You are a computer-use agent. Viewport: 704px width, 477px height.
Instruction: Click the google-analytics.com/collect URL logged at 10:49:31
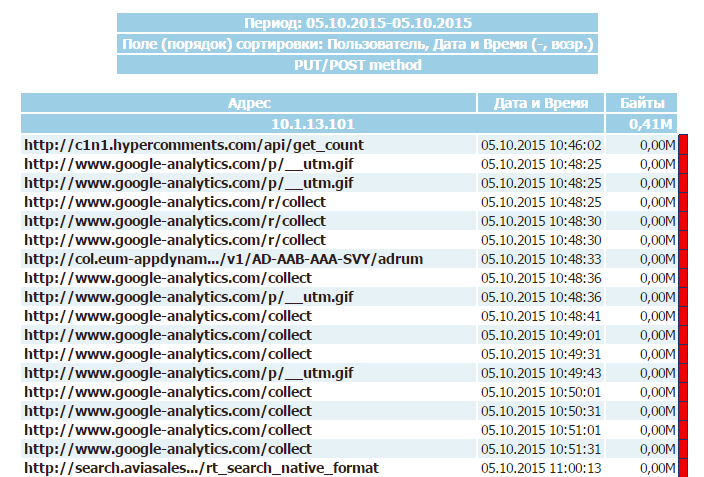pos(168,354)
